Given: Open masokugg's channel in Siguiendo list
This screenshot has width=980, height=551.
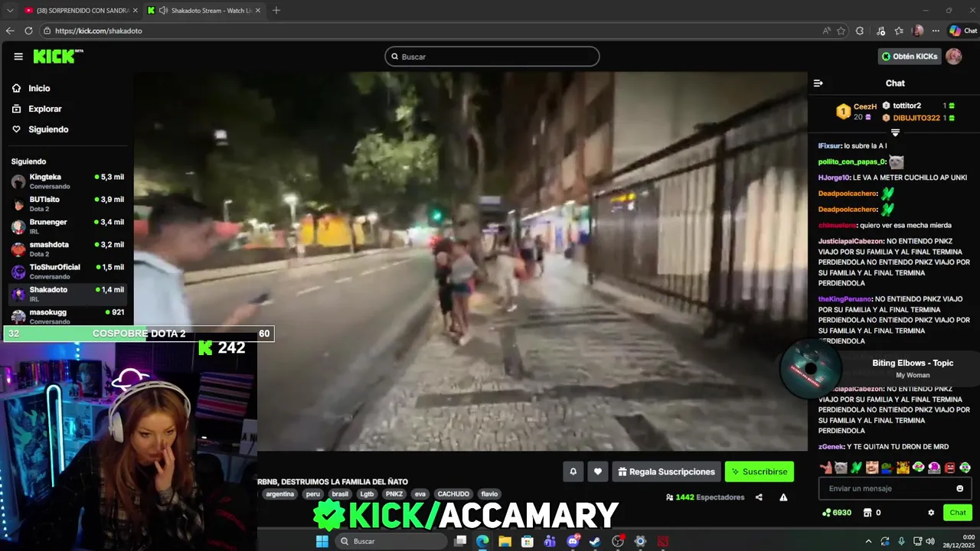Looking at the screenshot, I should (x=67, y=316).
